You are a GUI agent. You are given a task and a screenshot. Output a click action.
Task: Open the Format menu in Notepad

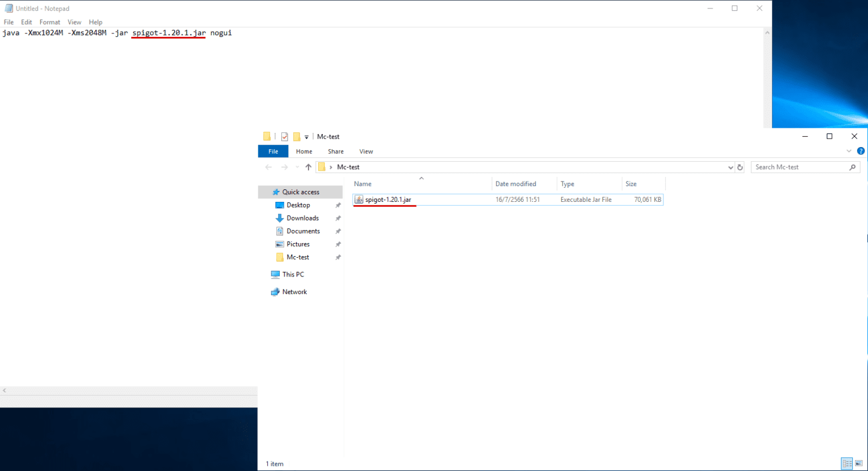[50, 22]
